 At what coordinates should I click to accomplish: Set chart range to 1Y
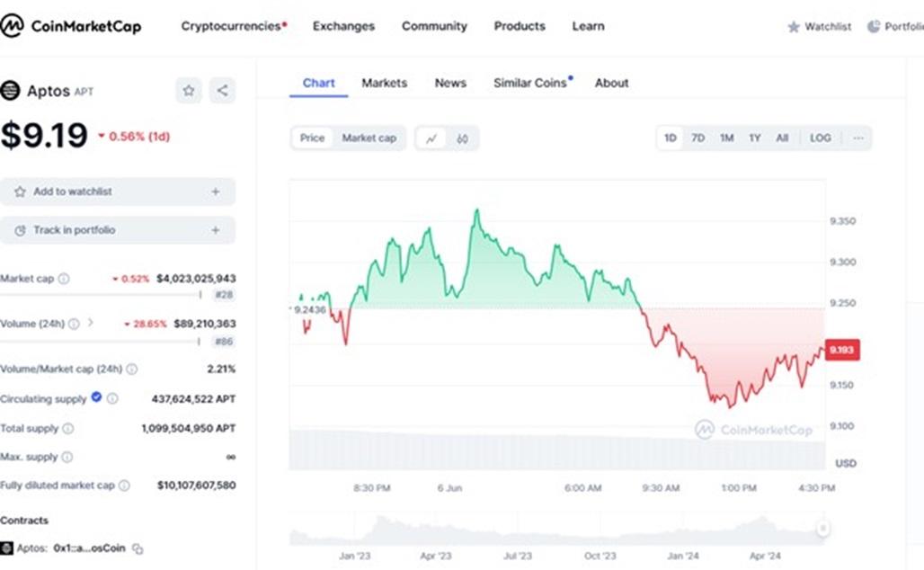[x=755, y=138]
